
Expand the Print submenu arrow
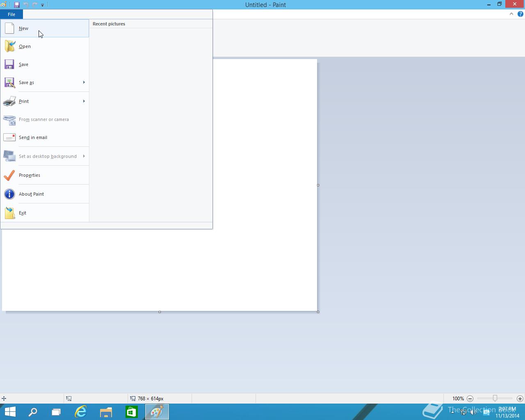point(84,101)
